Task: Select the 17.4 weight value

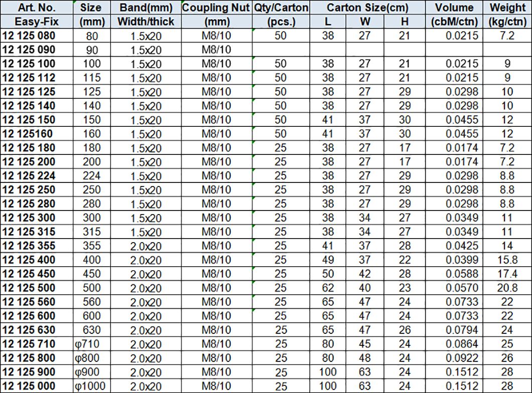Action: click(x=507, y=274)
